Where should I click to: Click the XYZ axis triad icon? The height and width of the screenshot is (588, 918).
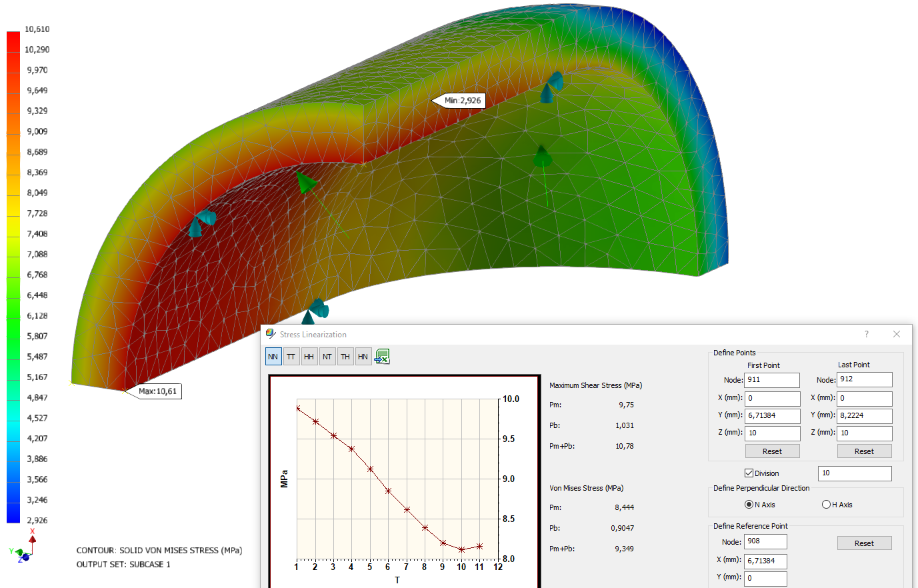coord(24,545)
